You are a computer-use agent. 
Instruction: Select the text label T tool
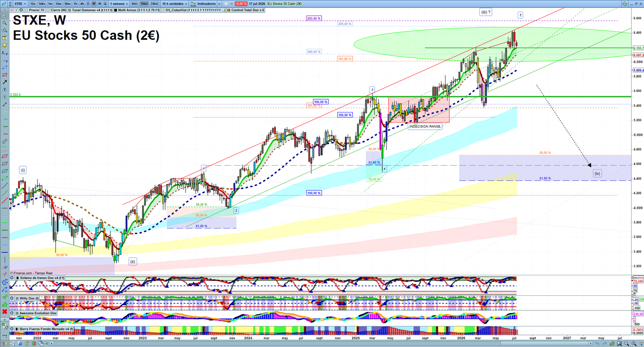coord(5,89)
